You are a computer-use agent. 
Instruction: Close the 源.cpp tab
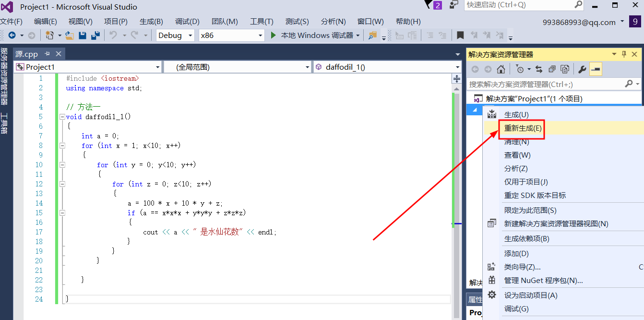pos(59,54)
